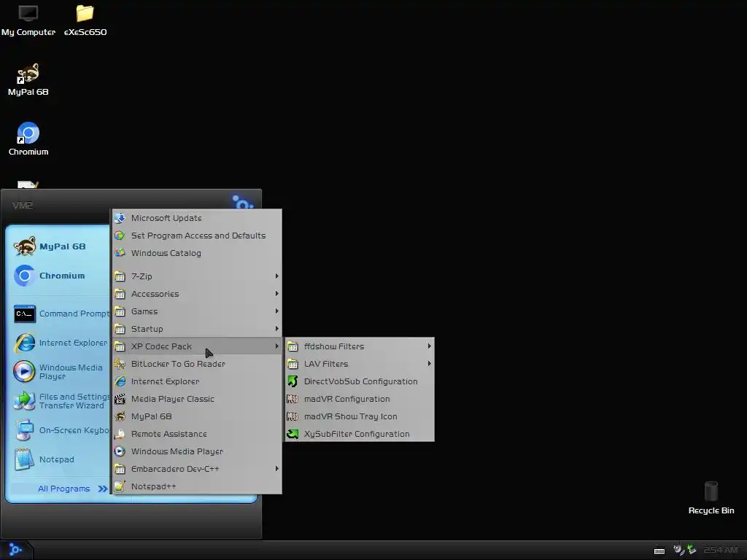Screen dimensions: 747x560
Task: Open Internet Explorer in Start menu left pane
Action: (x=60, y=343)
